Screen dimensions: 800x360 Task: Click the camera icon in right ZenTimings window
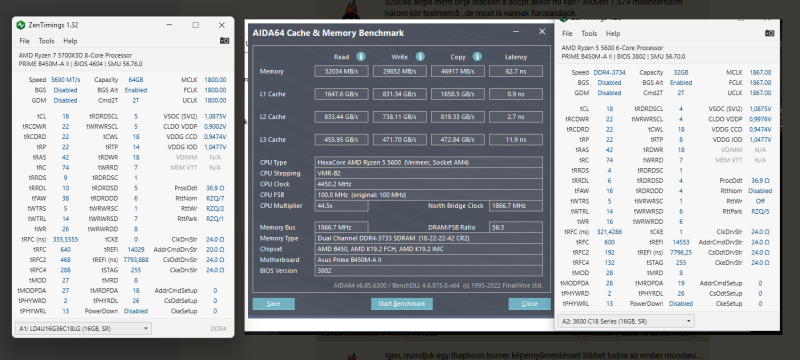coord(769,33)
